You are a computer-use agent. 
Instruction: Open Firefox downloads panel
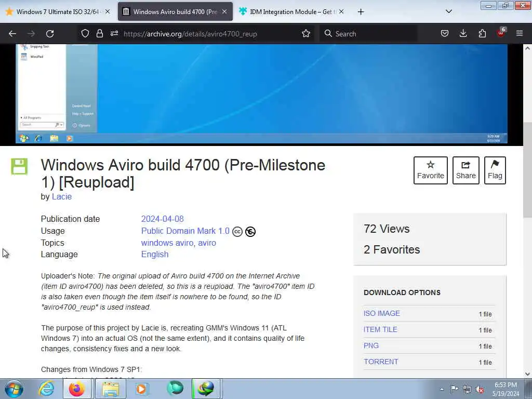pyautogui.click(x=463, y=33)
